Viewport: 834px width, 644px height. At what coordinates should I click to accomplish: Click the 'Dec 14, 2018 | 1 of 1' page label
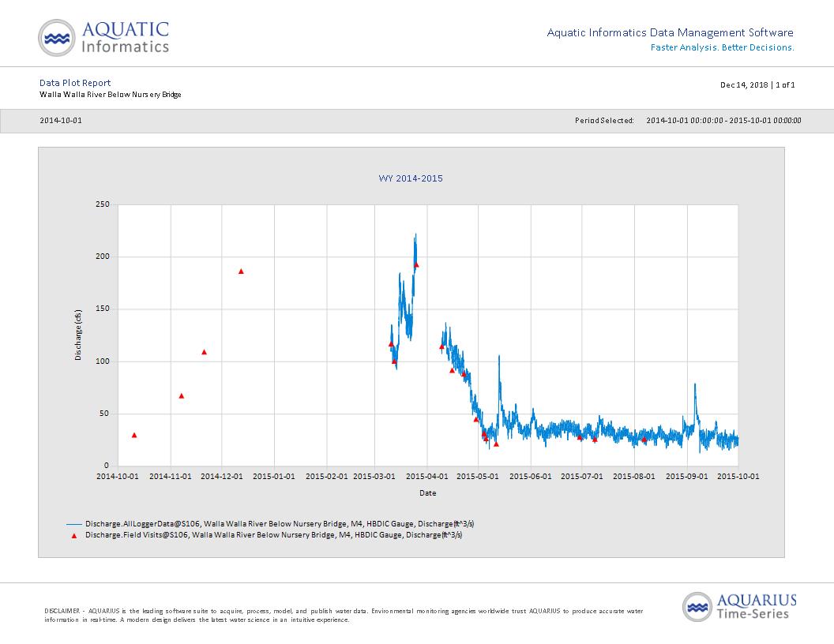[x=757, y=85]
